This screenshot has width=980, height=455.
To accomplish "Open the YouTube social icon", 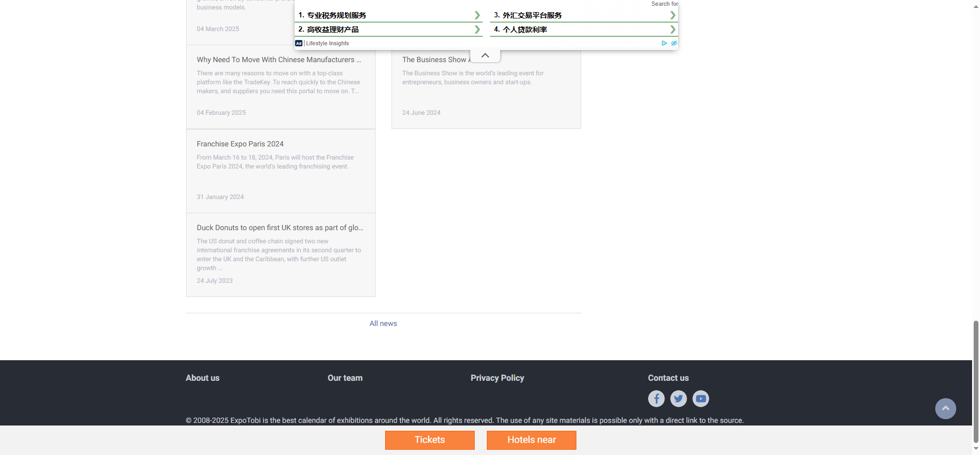I will pyautogui.click(x=700, y=399).
